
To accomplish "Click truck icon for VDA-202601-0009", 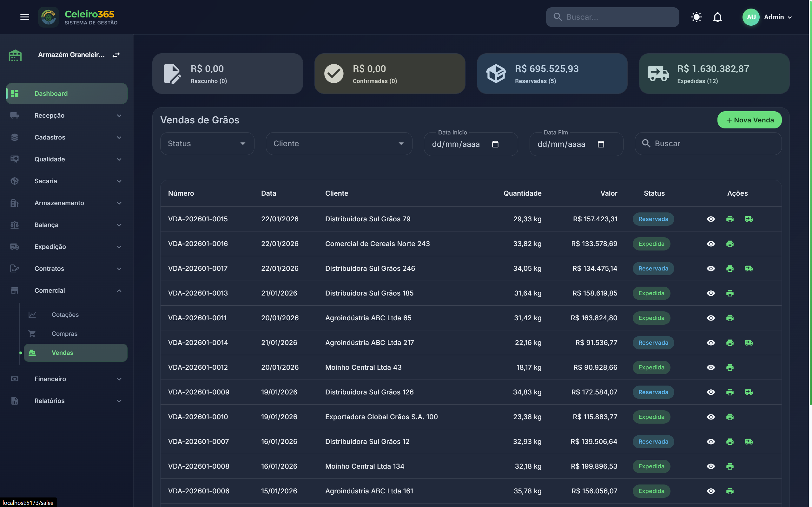I will pyautogui.click(x=749, y=392).
